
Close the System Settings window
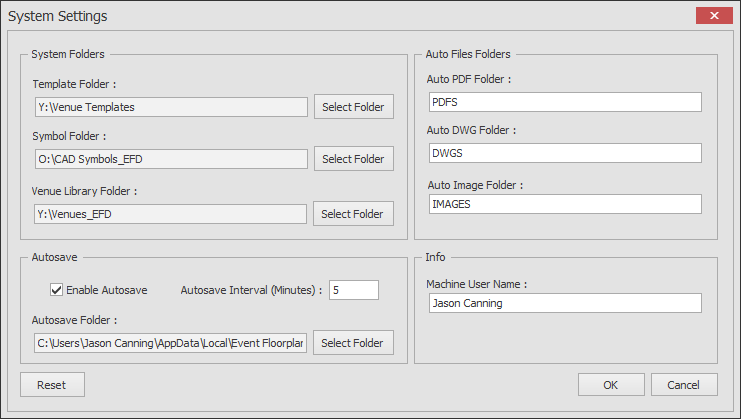714,16
